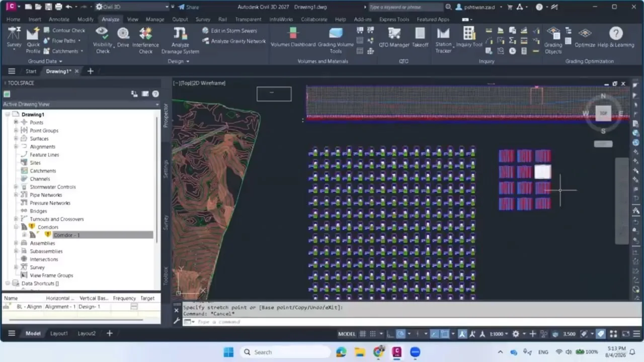Run the Contour Check tool
The width and height of the screenshot is (644, 362).
(64, 30)
